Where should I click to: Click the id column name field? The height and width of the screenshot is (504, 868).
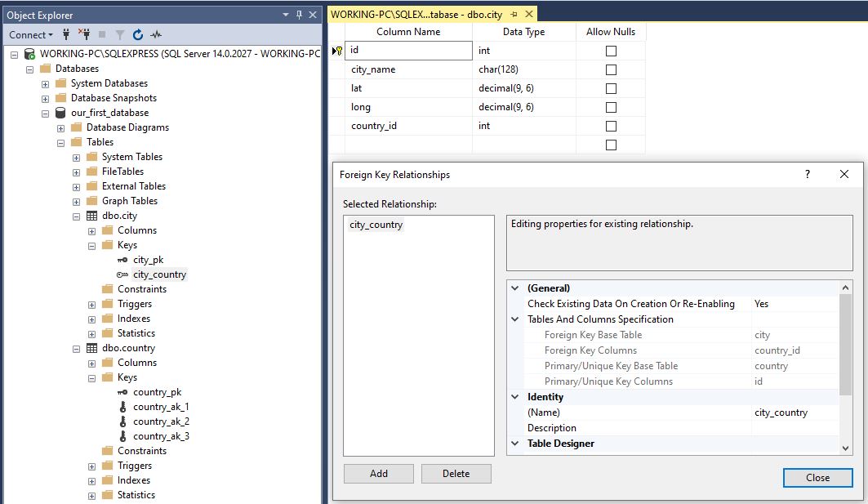coord(408,50)
